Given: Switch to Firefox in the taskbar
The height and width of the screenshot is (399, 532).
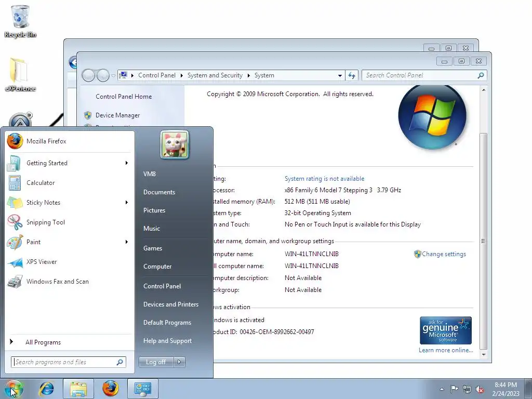Looking at the screenshot, I should (x=111, y=389).
